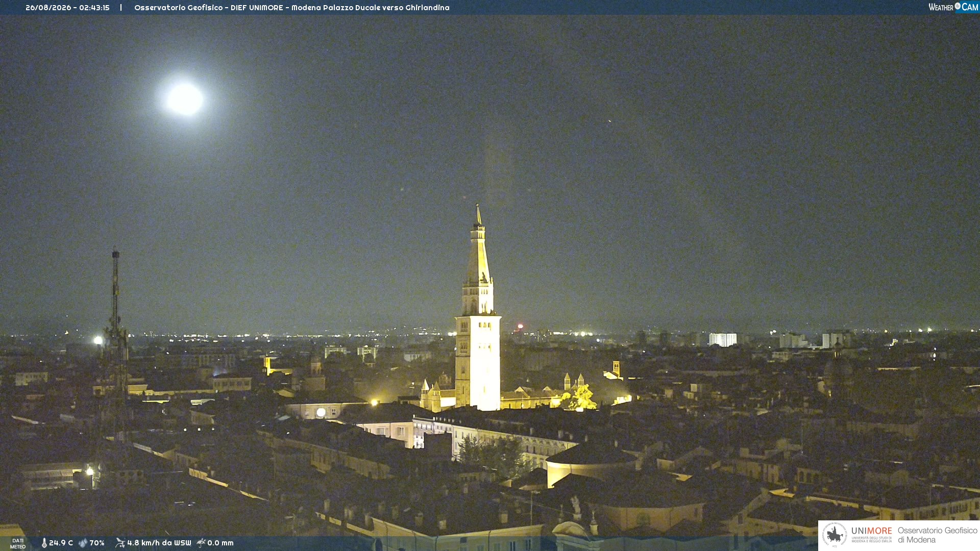Click the Osservatorio Geofisico camera title

292,8
